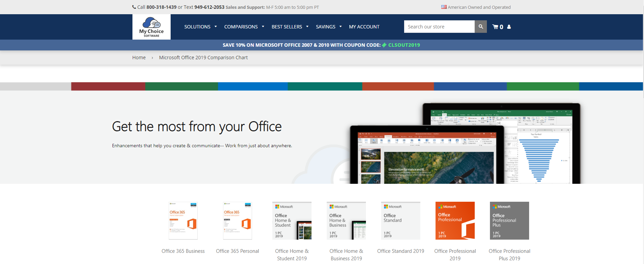
Task: Click the Office Home & Student product image
Action: (292, 221)
